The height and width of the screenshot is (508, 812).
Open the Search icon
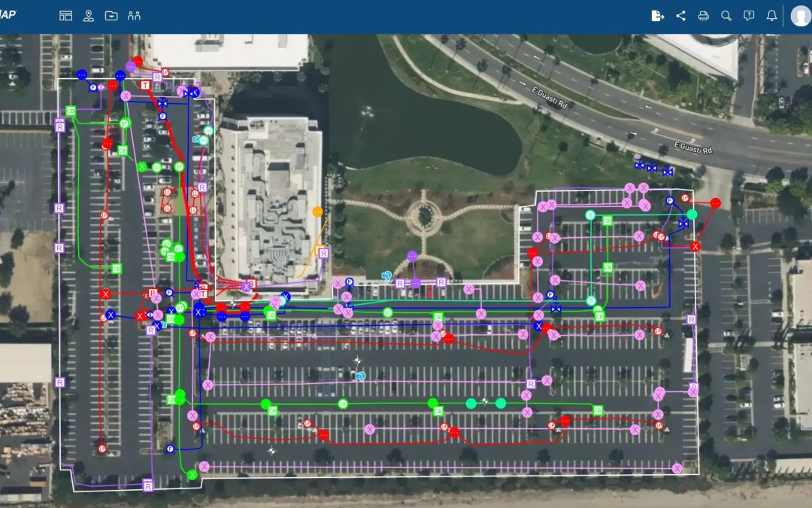tap(726, 15)
